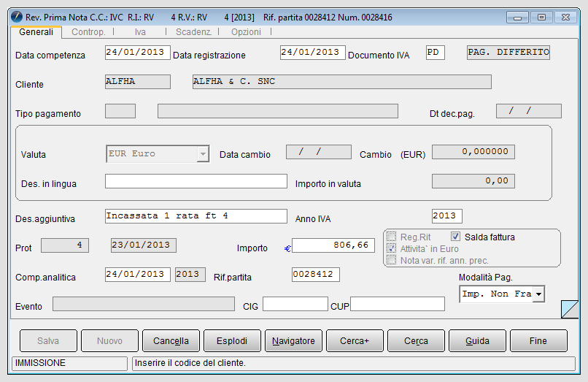Open the Guida help button
The height and width of the screenshot is (382, 588).
477,340
